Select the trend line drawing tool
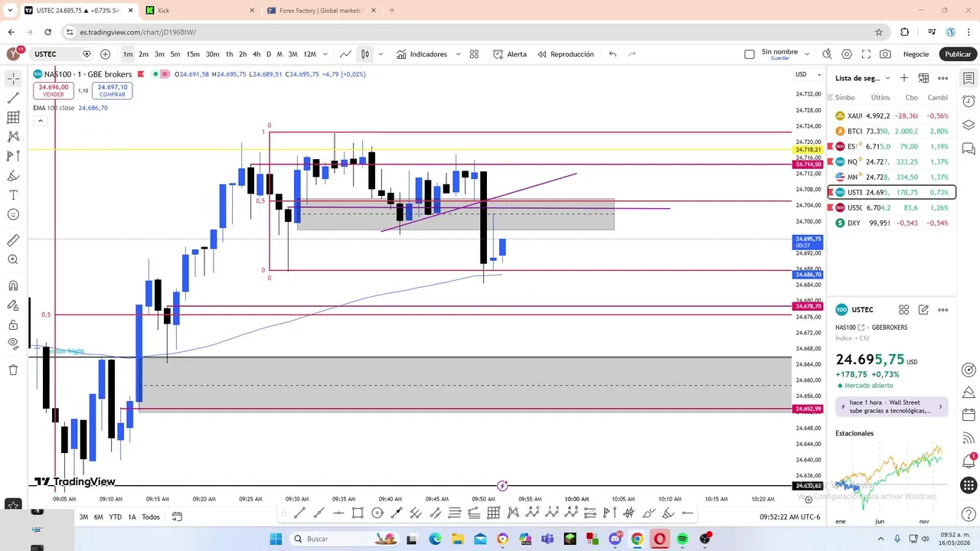Screen dimensions: 980x551 pyautogui.click(x=13, y=98)
